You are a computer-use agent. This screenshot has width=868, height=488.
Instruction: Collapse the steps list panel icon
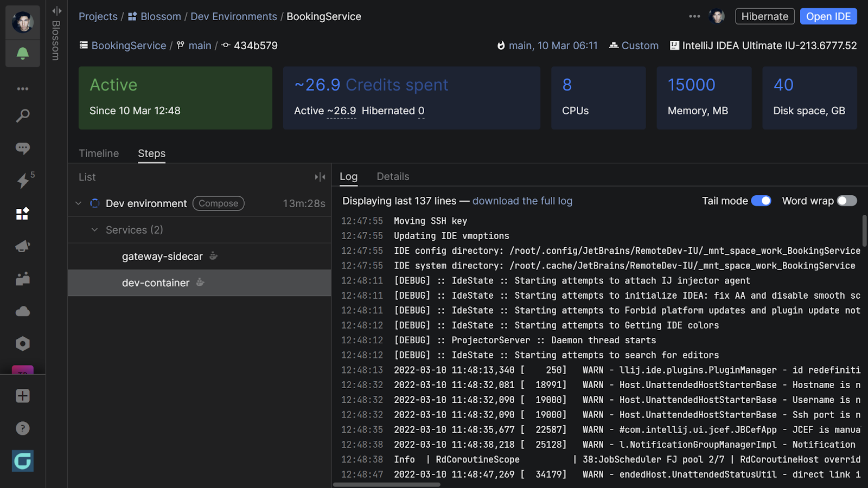(320, 177)
